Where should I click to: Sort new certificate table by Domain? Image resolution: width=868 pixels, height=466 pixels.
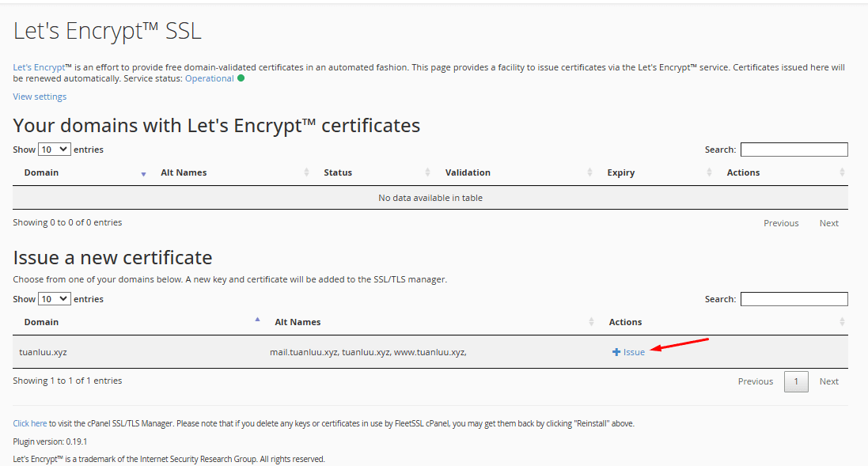41,322
